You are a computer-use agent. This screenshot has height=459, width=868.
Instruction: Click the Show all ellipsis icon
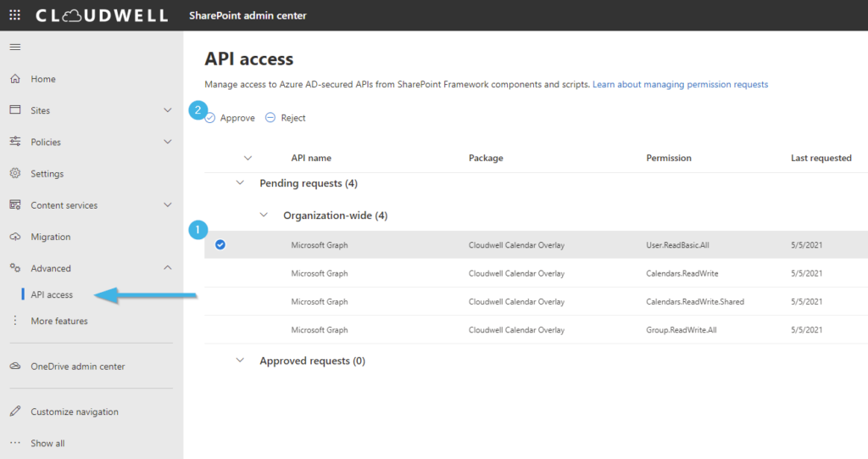pos(15,442)
